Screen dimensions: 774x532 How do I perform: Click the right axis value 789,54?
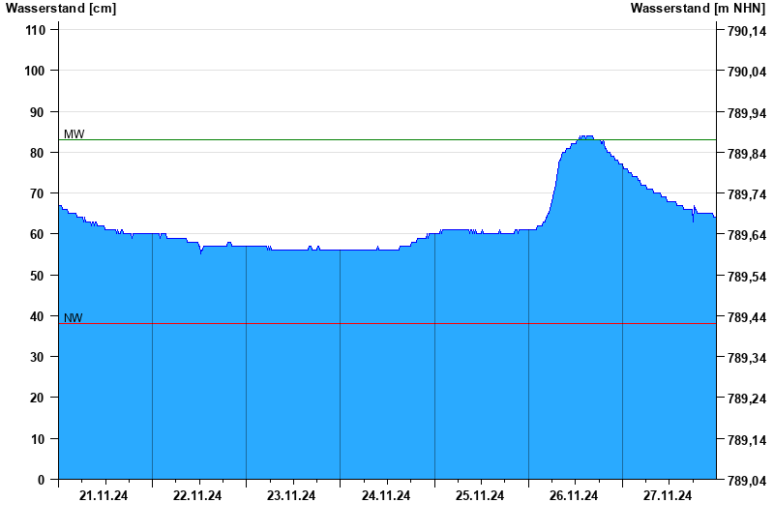point(747,277)
